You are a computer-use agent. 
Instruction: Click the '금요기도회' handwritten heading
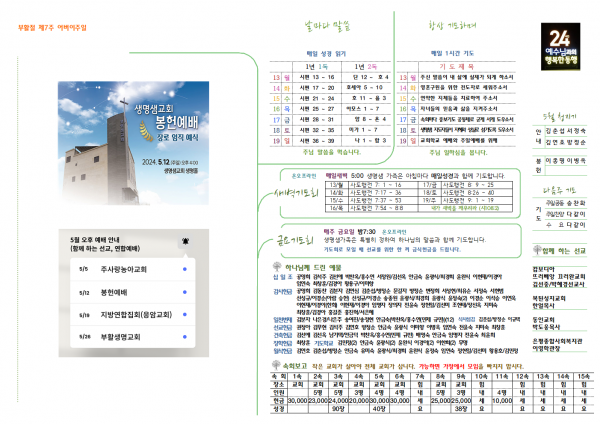tap(295, 240)
